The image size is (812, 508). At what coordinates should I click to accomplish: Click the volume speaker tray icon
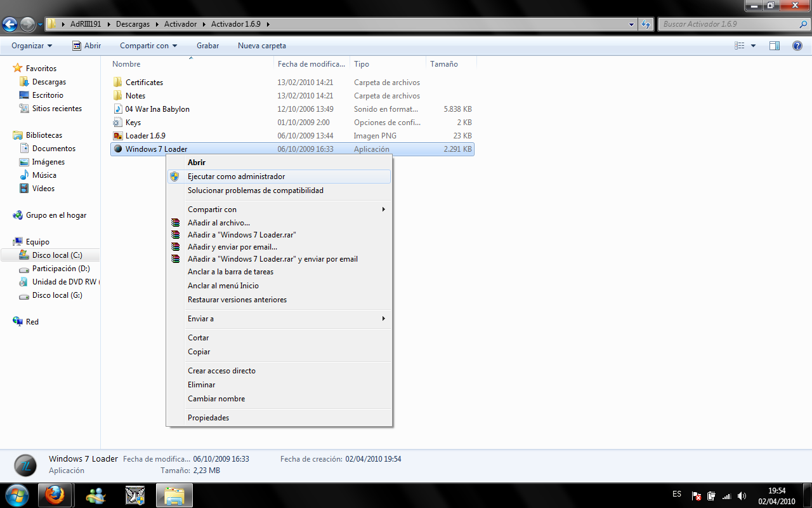pyautogui.click(x=742, y=496)
